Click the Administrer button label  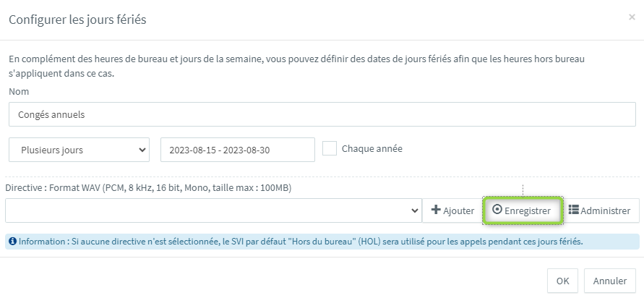[x=605, y=210]
